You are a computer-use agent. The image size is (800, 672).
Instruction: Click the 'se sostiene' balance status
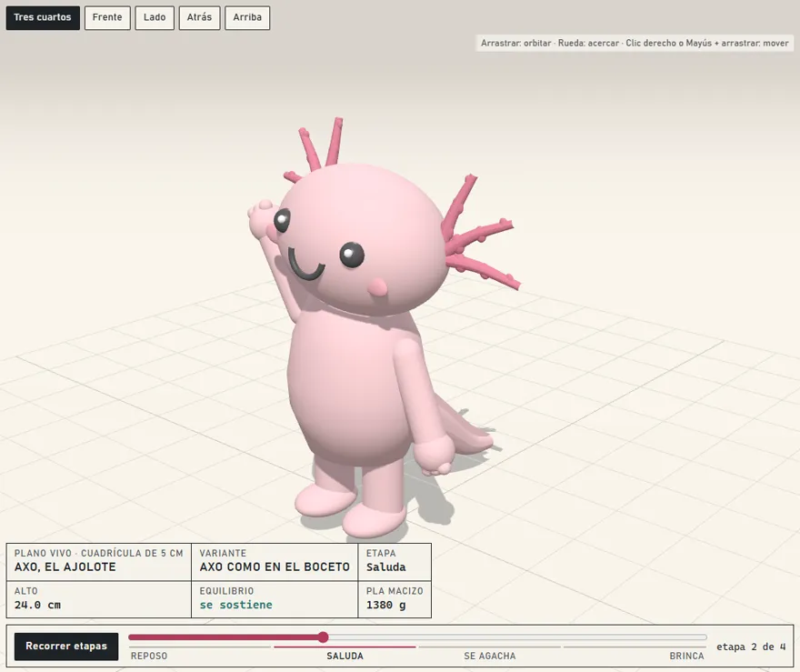235,605
